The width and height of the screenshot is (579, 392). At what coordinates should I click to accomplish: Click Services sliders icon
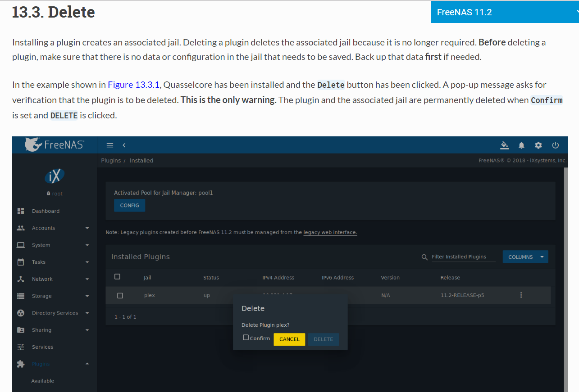pyautogui.click(x=20, y=347)
